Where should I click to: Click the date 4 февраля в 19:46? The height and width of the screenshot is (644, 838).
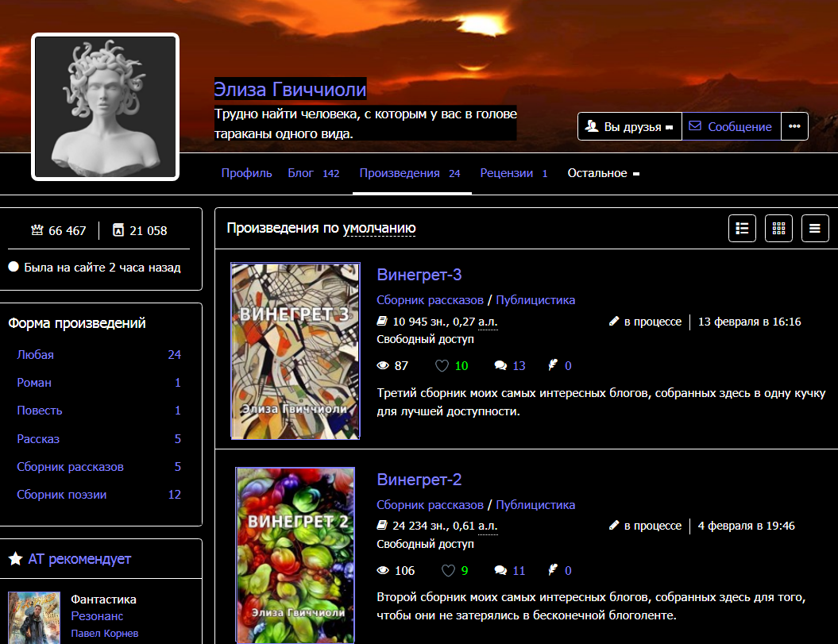[746, 526]
